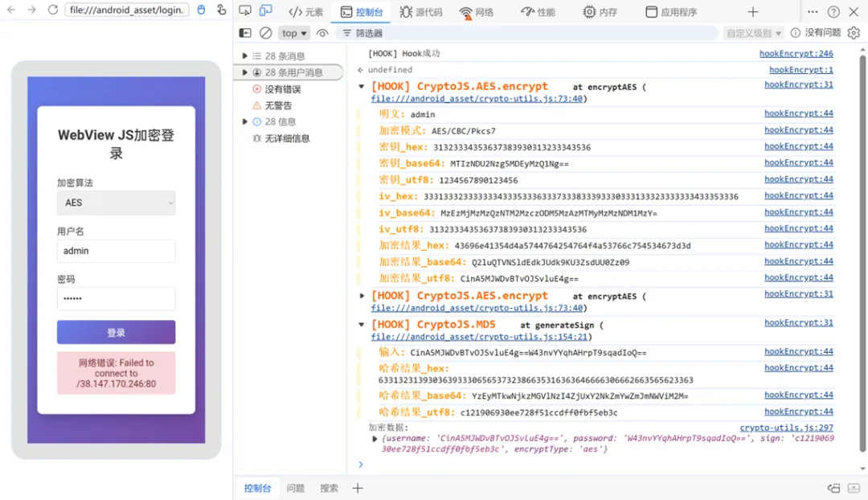Open the 元素 (Elements) tab
The width and height of the screenshot is (868, 500).
[305, 12]
